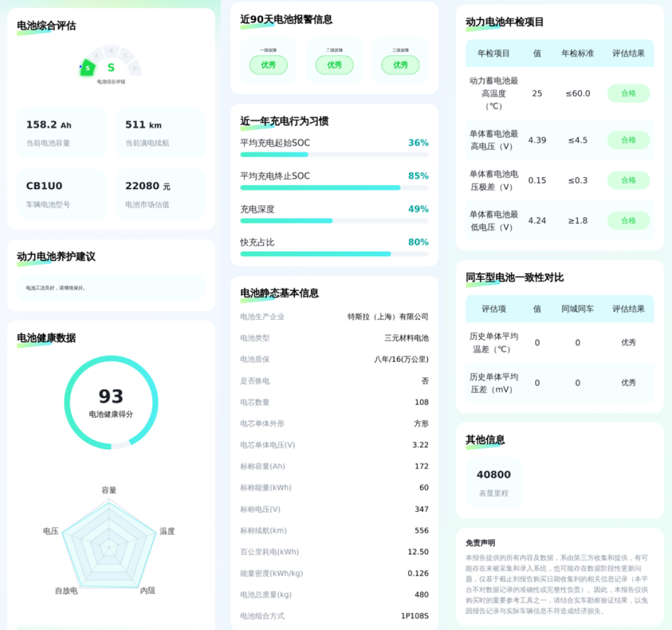
Task: Click the 电芯单体电压 value 3.22
Action: tap(420, 445)
